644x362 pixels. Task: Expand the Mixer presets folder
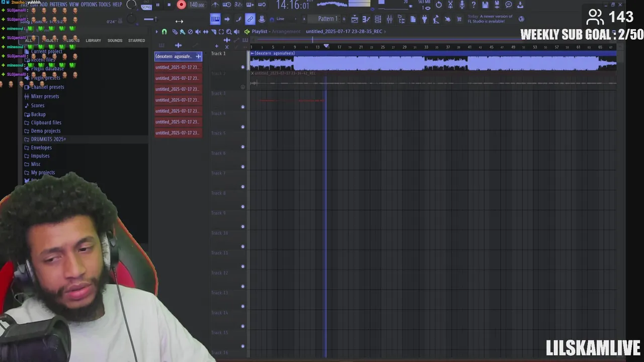[45, 96]
